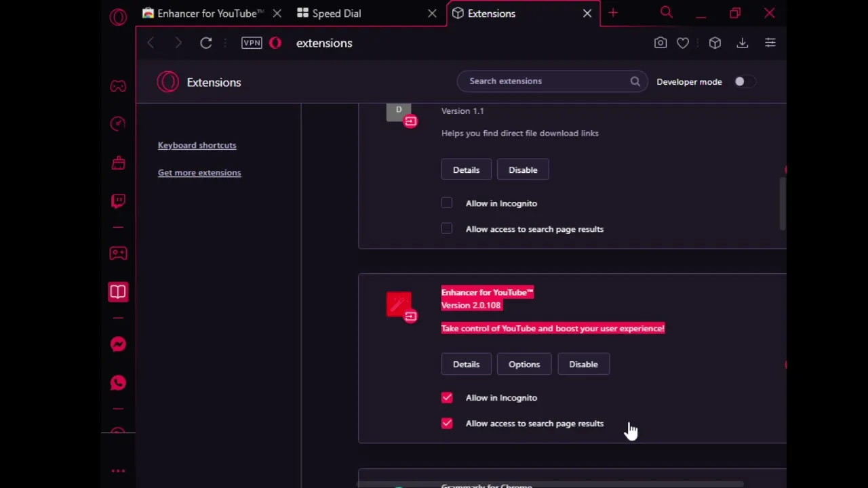Open Get more extensions link

pyautogui.click(x=199, y=172)
